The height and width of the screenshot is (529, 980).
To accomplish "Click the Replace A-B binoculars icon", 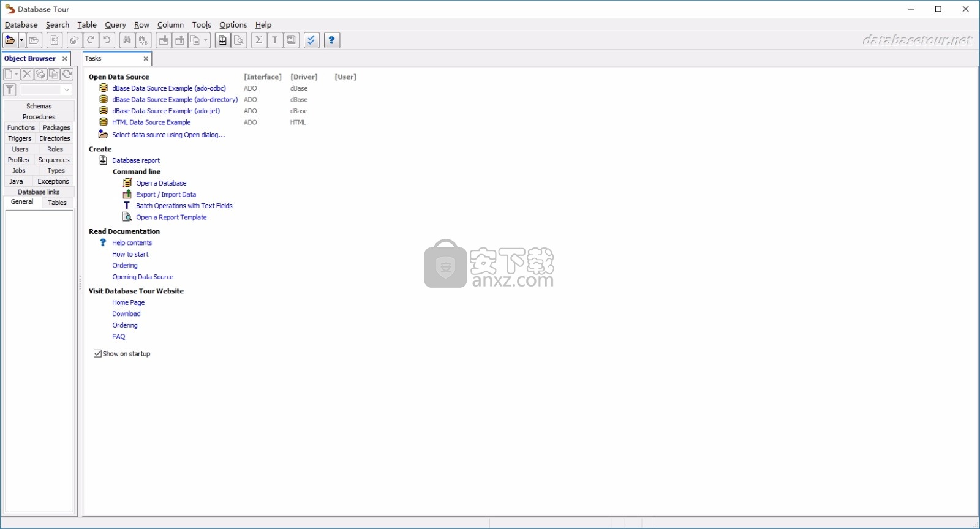I will click(x=143, y=40).
